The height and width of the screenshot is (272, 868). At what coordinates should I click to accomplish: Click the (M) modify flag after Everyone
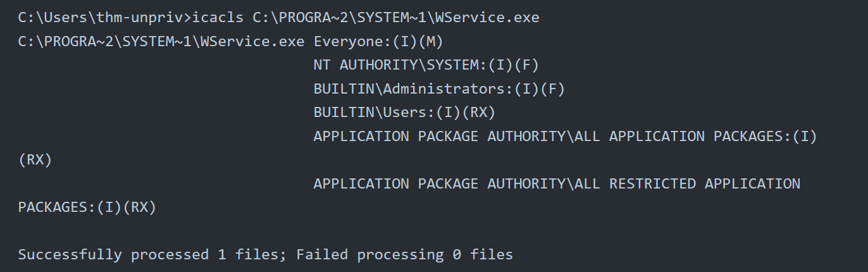pyautogui.click(x=431, y=42)
